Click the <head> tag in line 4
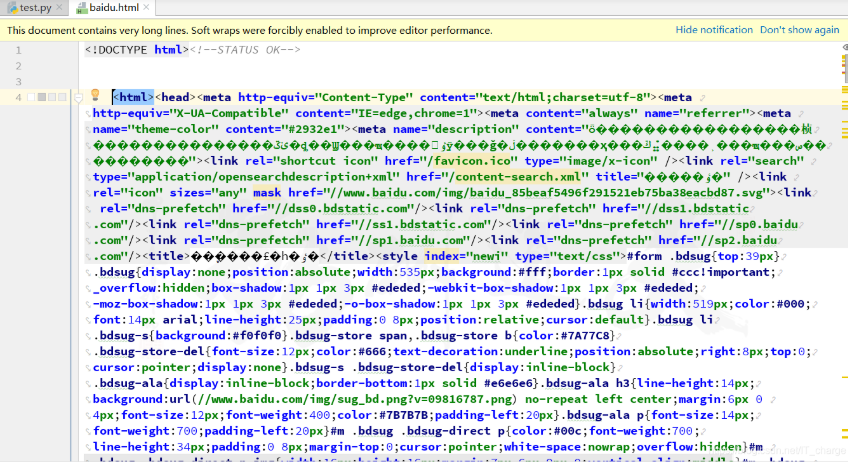The image size is (848, 463). coord(175,97)
